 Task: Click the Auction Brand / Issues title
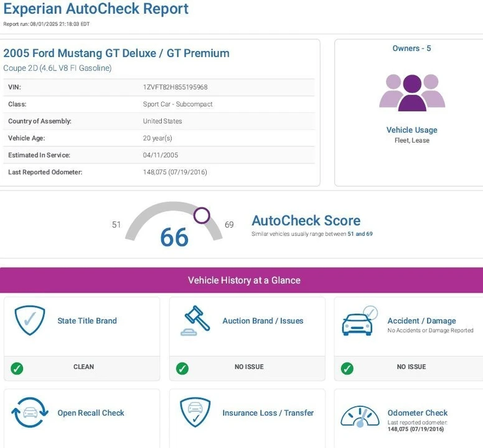click(263, 320)
